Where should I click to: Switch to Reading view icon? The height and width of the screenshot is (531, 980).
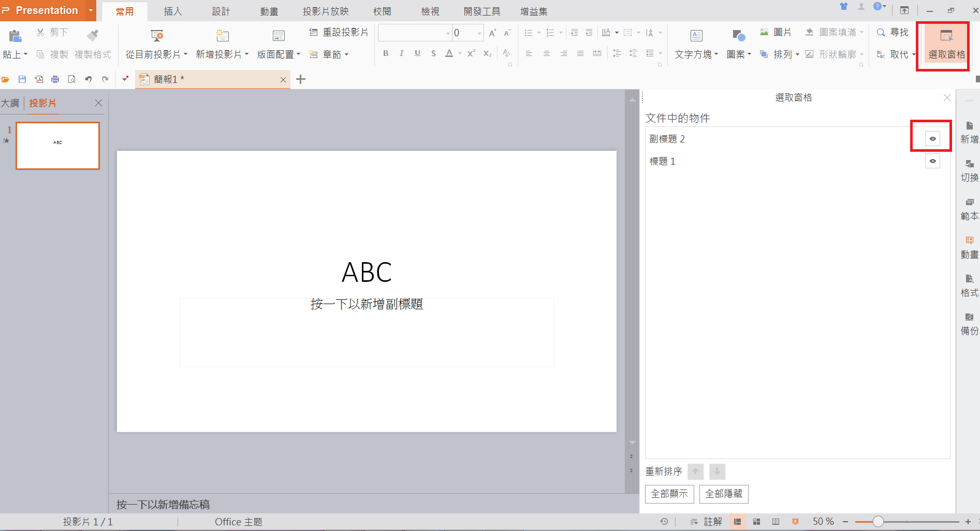(776, 522)
